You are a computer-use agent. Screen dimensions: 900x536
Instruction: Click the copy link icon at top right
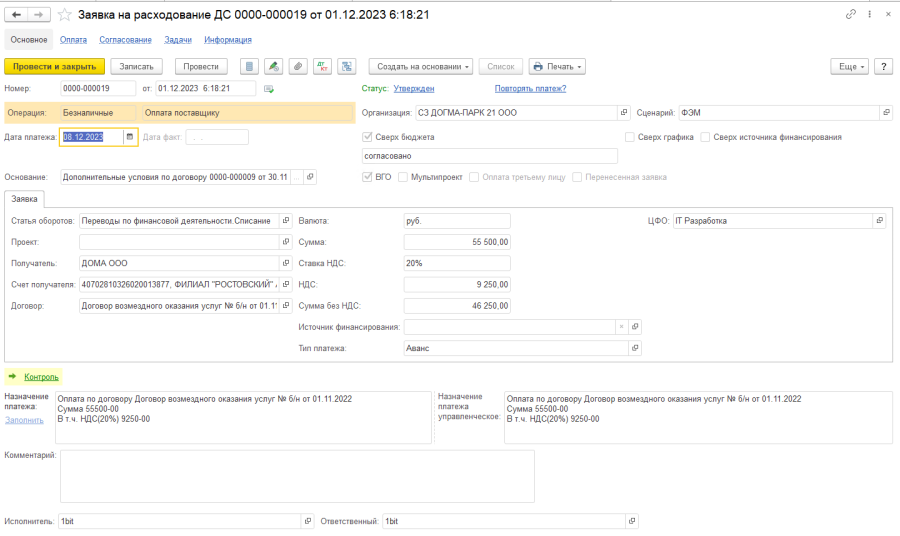pyautogui.click(x=851, y=15)
